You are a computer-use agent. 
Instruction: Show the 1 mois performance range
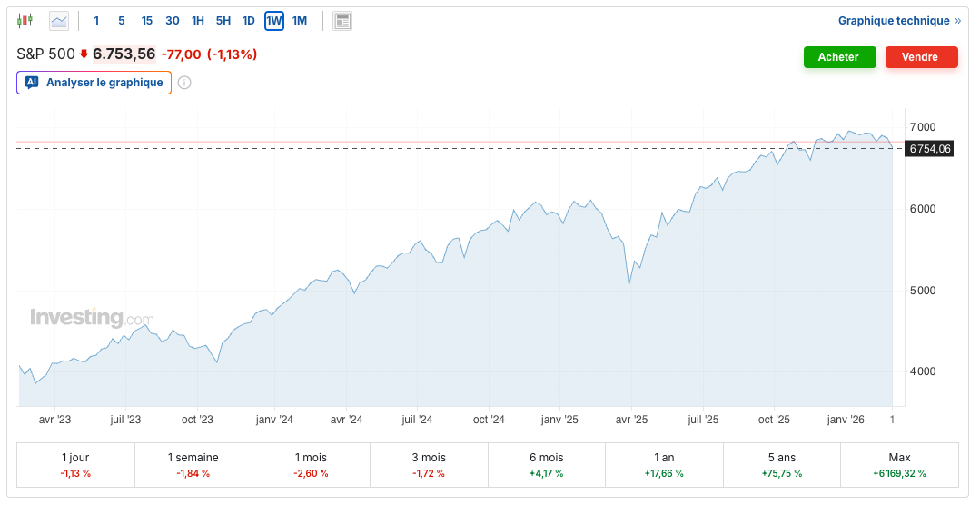point(312,465)
